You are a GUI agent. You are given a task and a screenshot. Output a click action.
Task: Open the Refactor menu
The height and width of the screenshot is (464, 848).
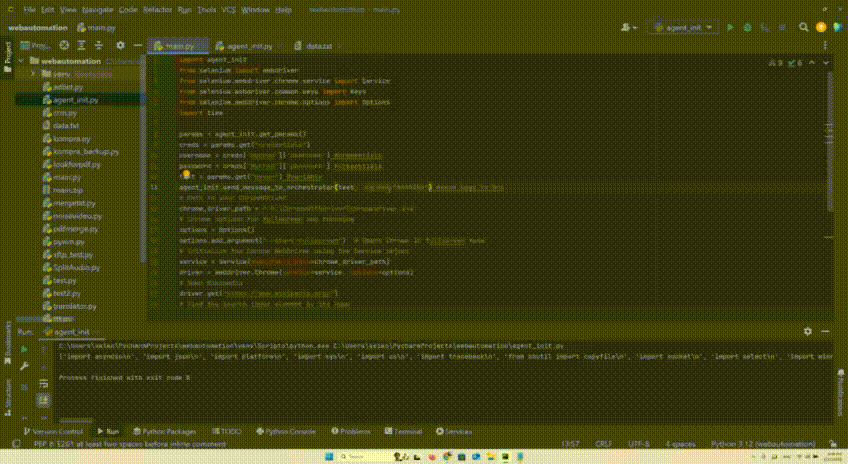click(157, 10)
